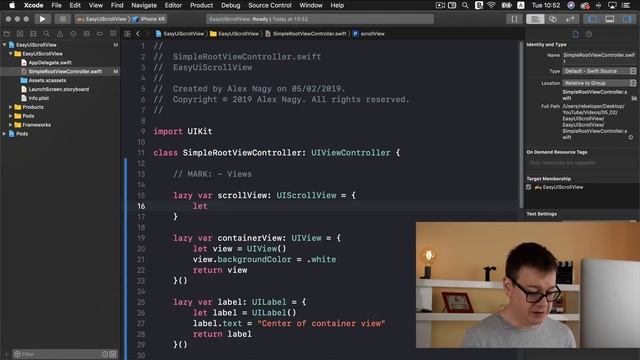Screen dimensions: 640x360
Task: Open the code snippets library button
Action: pyautogui.click(x=514, y=19)
